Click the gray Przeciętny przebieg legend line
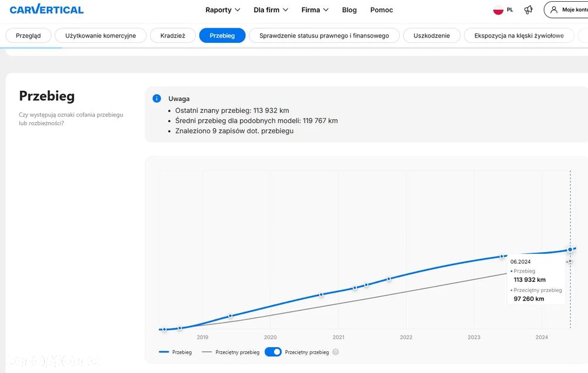The image size is (588, 373). coord(206,352)
